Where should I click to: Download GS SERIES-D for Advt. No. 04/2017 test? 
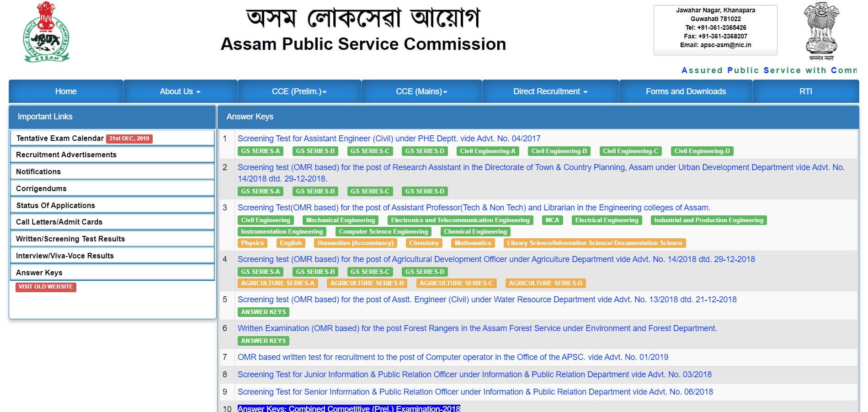[x=425, y=151]
